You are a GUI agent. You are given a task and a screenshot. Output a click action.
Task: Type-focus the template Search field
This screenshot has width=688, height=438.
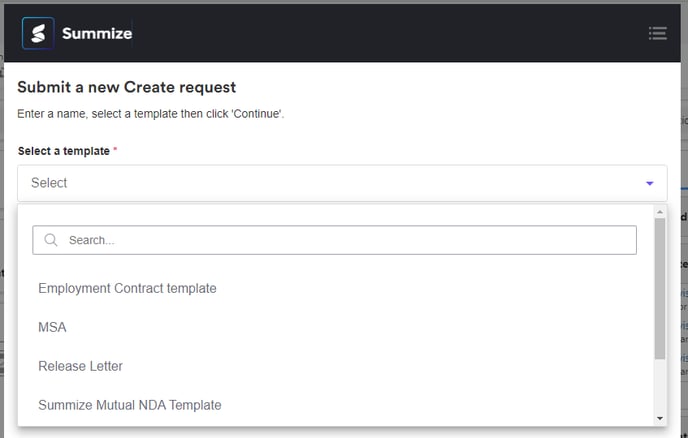345,240
